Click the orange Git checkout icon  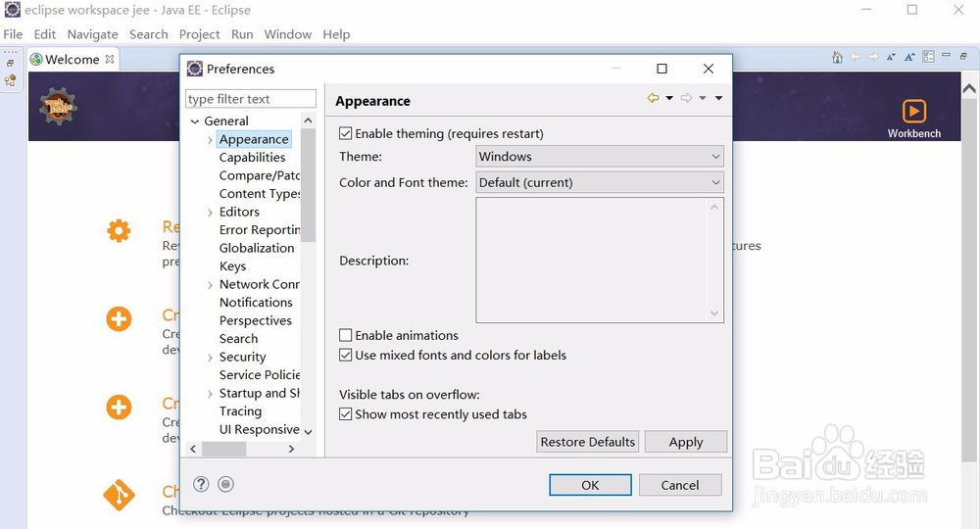[x=119, y=496]
